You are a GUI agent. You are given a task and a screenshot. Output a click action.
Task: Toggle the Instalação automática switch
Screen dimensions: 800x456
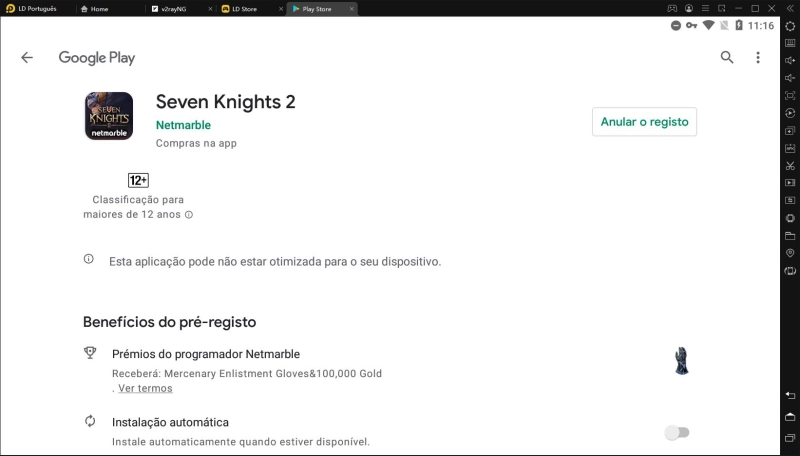point(677,433)
